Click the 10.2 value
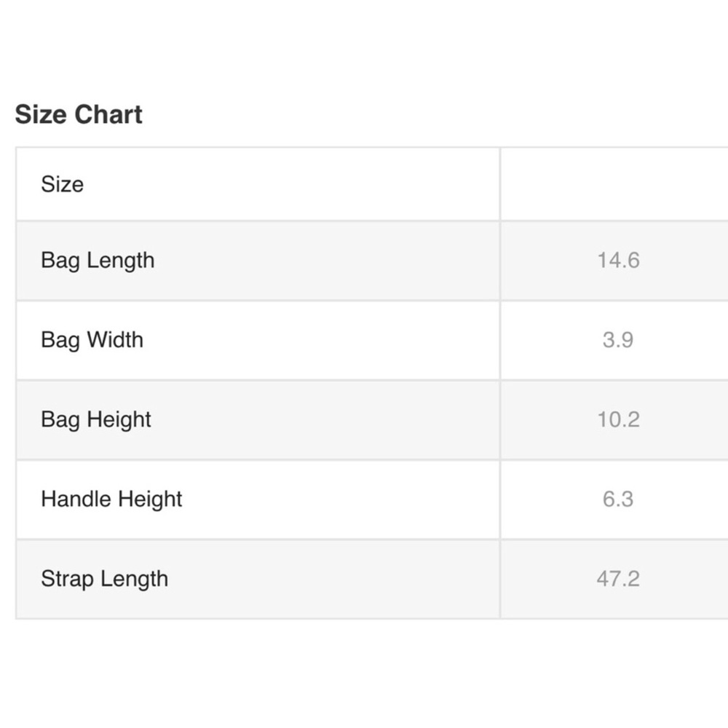728x728 pixels. pos(618,420)
